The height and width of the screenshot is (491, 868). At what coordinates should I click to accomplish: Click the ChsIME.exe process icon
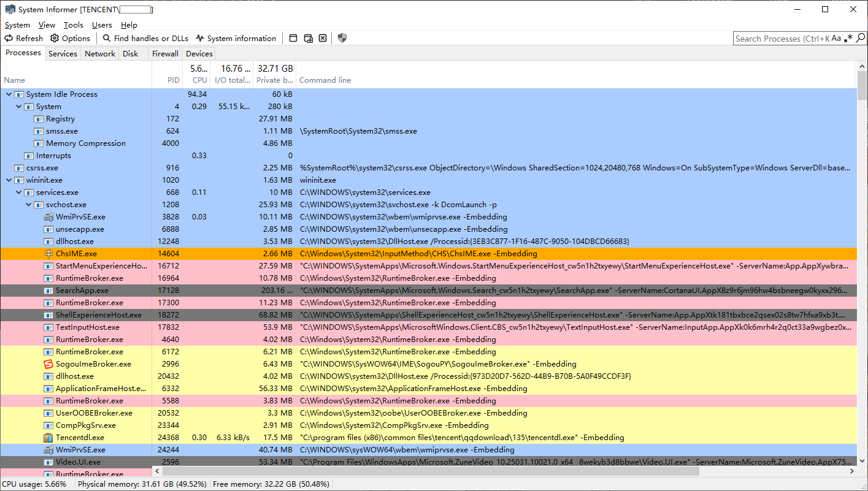48,254
